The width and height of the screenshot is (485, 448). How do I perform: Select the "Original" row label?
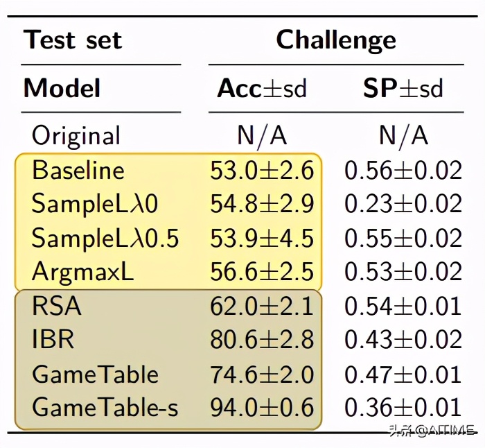[x=76, y=135]
